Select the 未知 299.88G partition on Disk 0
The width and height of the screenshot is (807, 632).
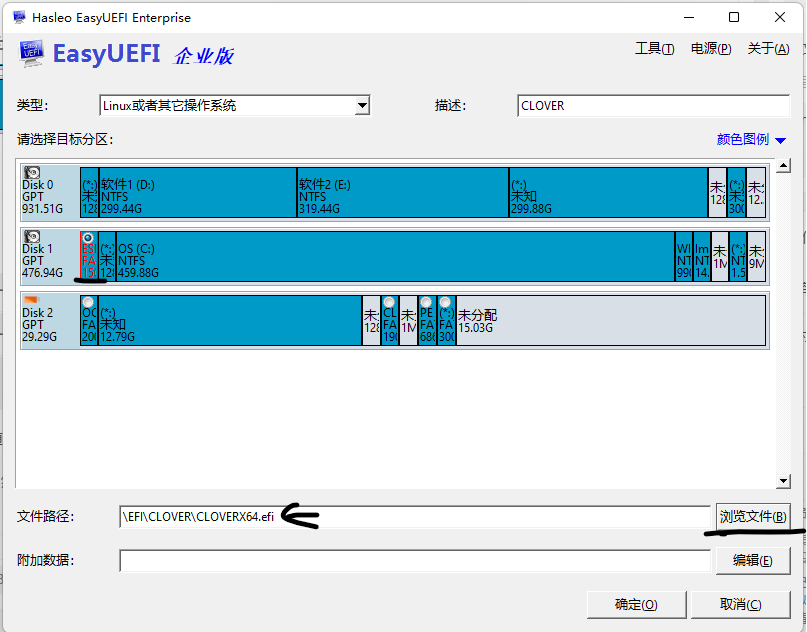pyautogui.click(x=608, y=192)
